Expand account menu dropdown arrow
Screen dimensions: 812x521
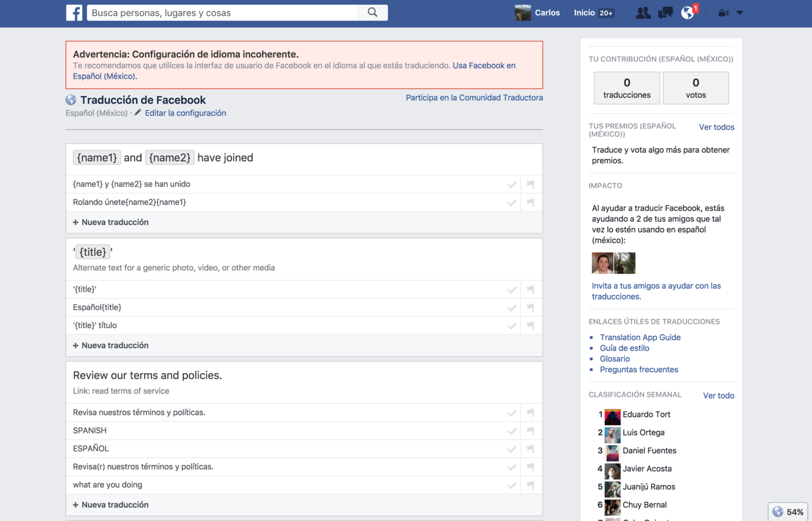pos(740,13)
